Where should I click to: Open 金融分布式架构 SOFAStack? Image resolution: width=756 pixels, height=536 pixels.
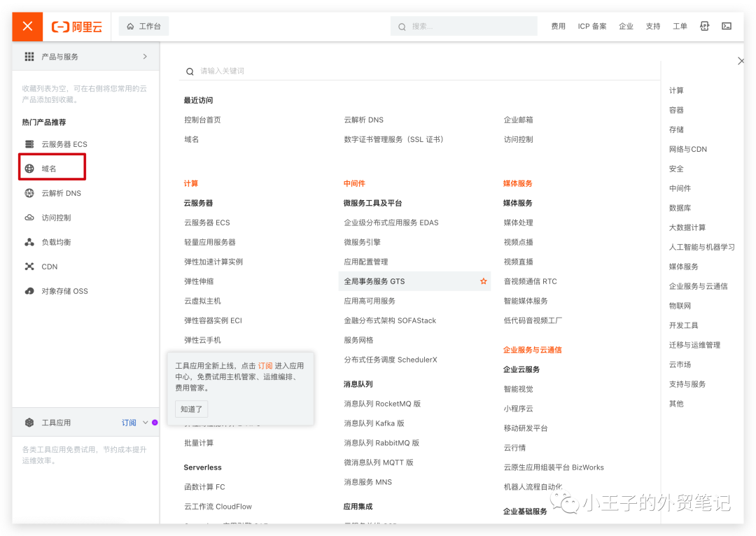click(390, 320)
